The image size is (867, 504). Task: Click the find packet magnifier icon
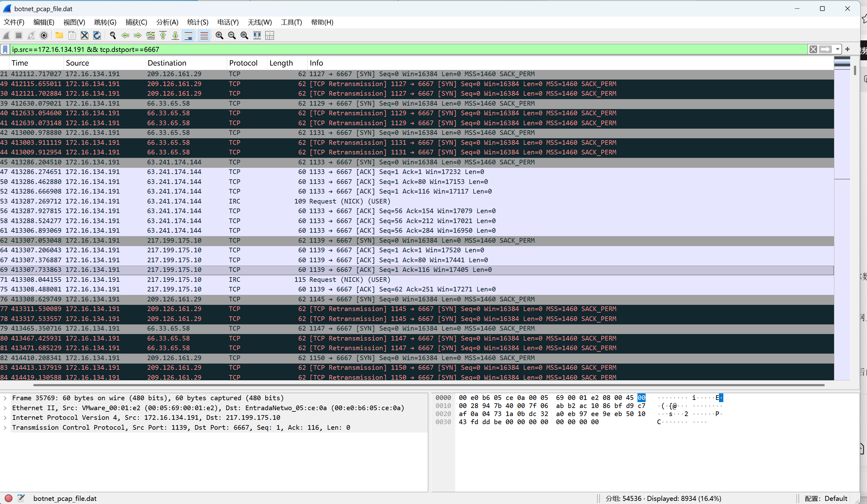click(113, 35)
